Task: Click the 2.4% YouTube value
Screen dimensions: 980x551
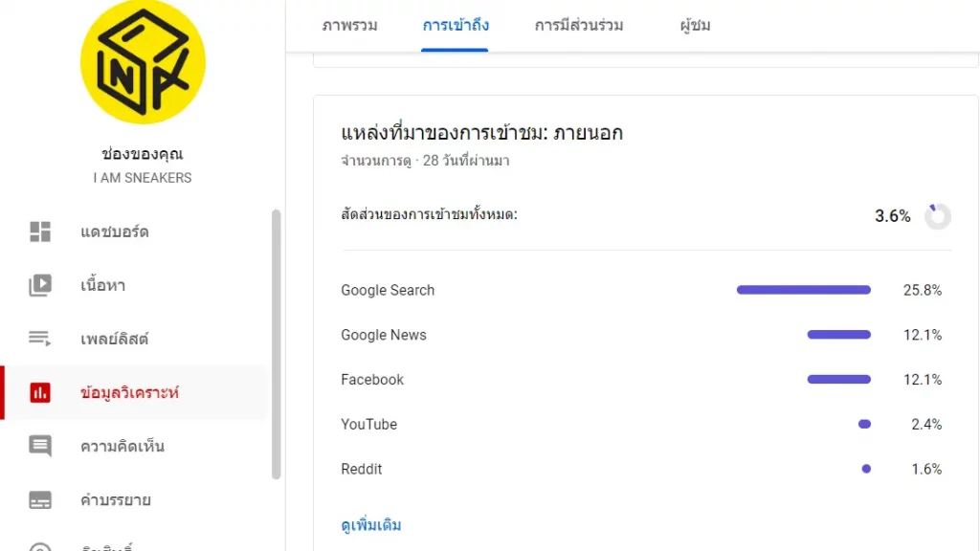Action: [926, 424]
